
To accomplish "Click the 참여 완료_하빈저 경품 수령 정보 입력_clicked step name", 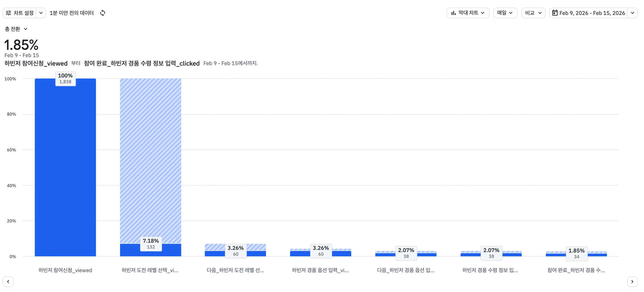I will [142, 64].
